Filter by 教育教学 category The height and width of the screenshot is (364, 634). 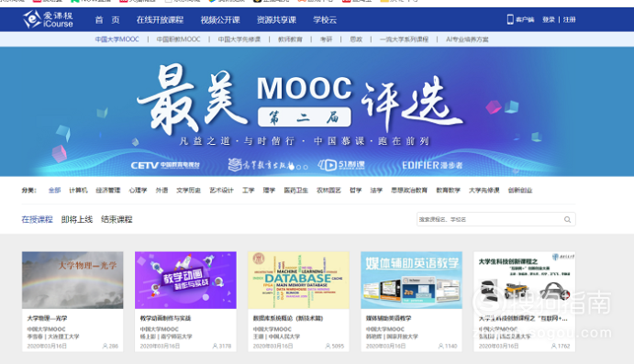pos(448,191)
